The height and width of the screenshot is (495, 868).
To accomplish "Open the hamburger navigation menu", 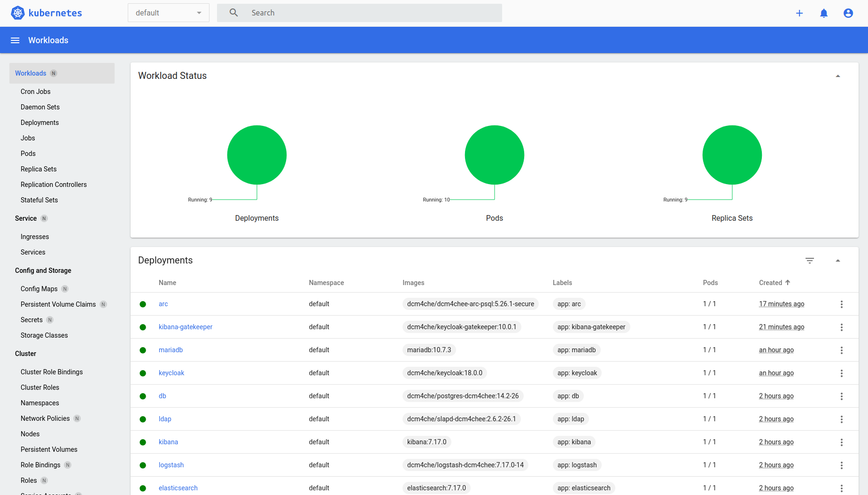I will click(15, 40).
